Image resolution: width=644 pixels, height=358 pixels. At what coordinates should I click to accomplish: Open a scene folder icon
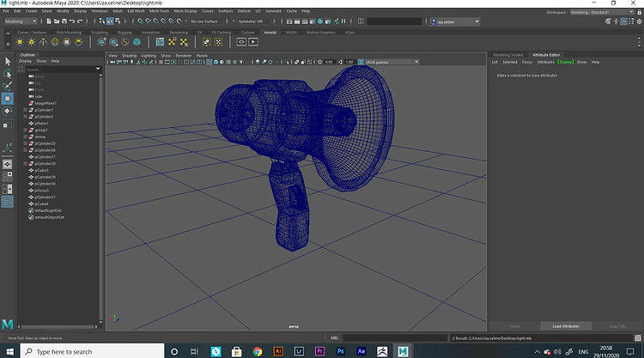[x=57, y=21]
